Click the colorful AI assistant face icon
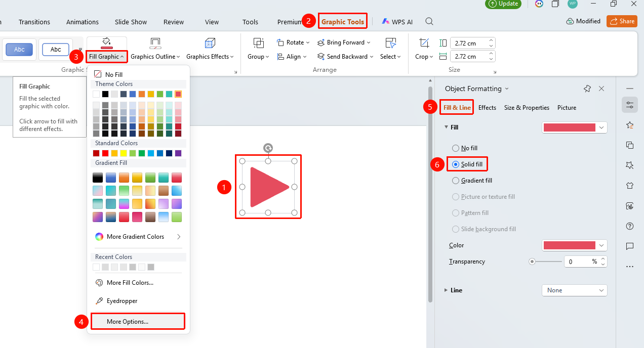Screen dimensions: 644x348 tap(539, 4)
